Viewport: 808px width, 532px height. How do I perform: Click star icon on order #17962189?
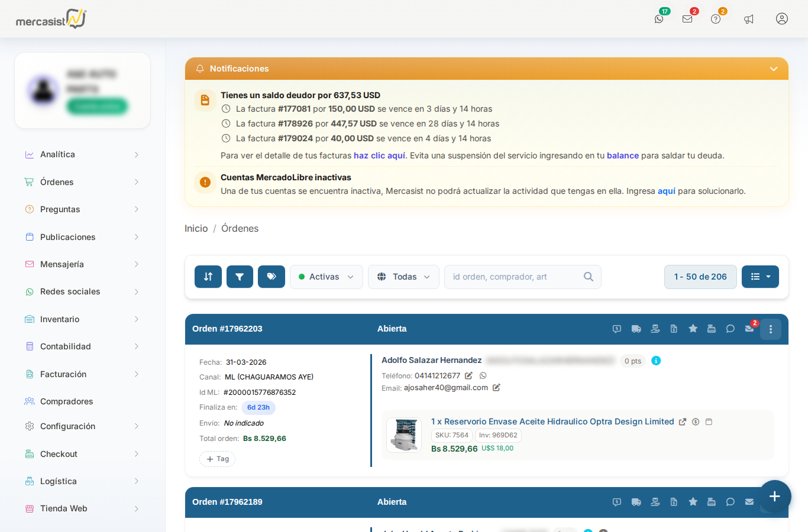pos(693,502)
